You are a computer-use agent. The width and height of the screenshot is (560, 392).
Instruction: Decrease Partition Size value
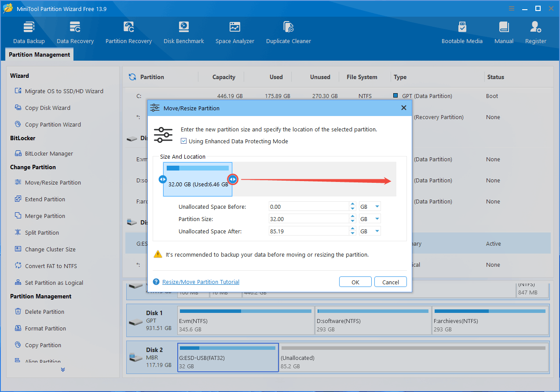(352, 221)
